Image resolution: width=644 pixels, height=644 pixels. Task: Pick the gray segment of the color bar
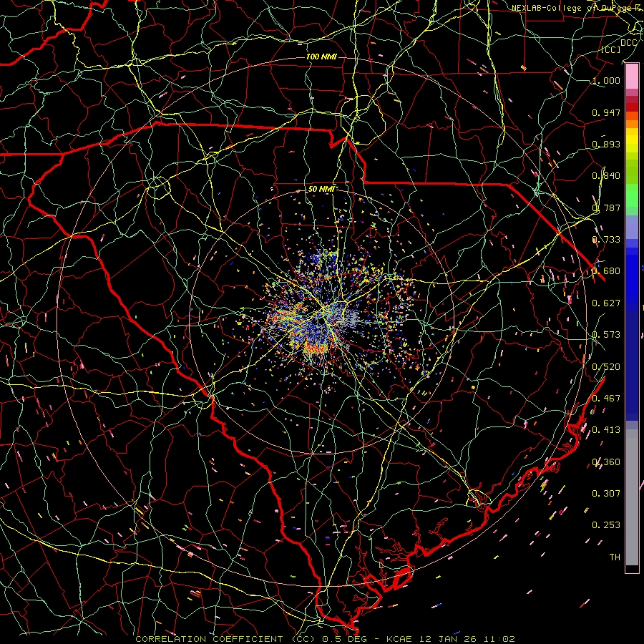(x=632, y=497)
